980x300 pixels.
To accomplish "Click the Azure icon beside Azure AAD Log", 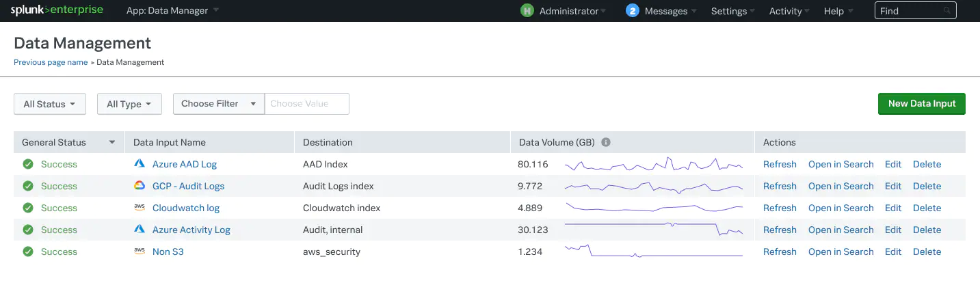I will 140,164.
